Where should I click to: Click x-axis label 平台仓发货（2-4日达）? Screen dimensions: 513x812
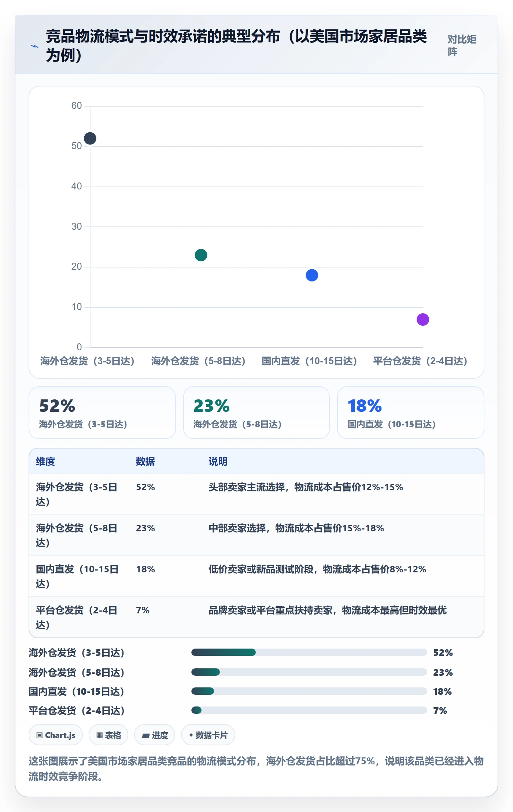click(x=420, y=361)
